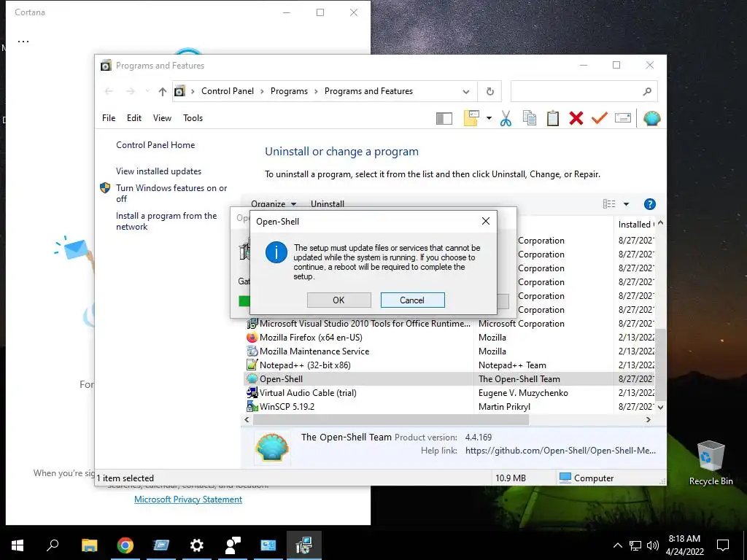Open the View menu
Image resolution: width=747 pixels, height=560 pixels.
(x=162, y=118)
